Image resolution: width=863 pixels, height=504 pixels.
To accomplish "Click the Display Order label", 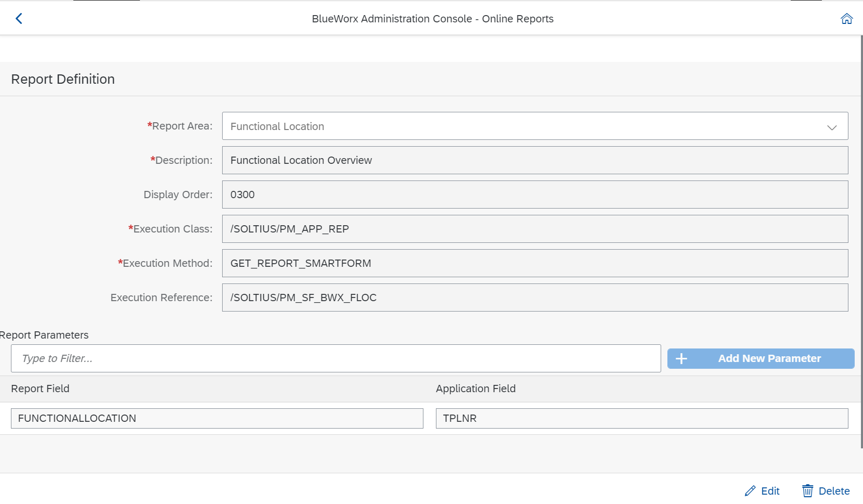I will point(178,195).
